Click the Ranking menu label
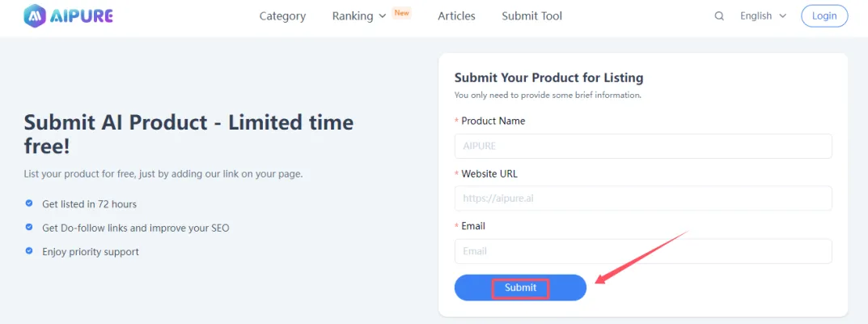Viewport: 868px width, 324px height. pos(352,16)
